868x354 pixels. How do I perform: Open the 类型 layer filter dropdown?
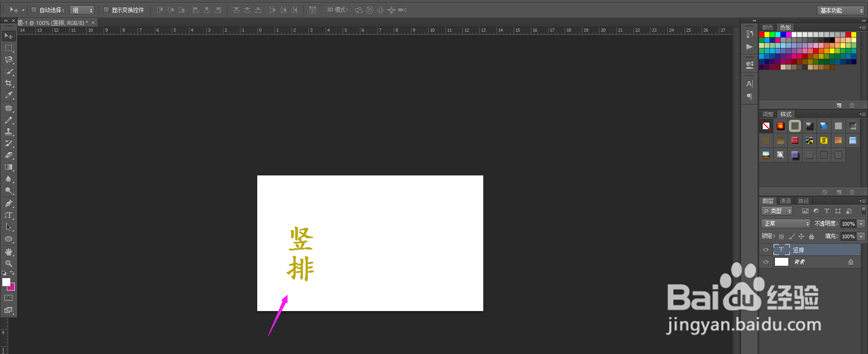click(777, 211)
